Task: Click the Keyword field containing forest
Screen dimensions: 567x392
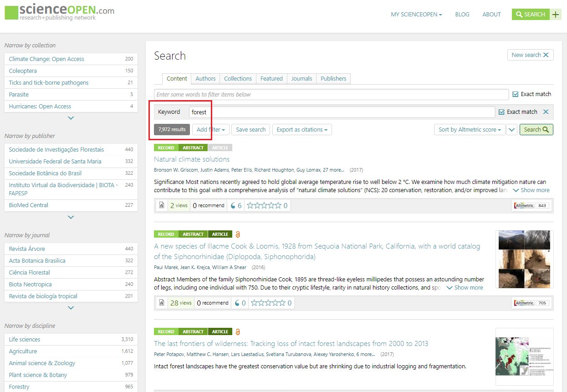Action: point(342,112)
